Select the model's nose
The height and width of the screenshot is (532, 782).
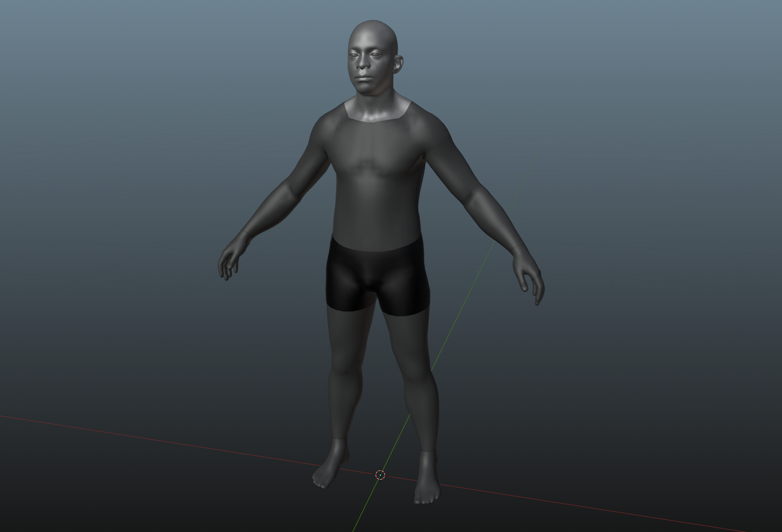tap(363, 65)
